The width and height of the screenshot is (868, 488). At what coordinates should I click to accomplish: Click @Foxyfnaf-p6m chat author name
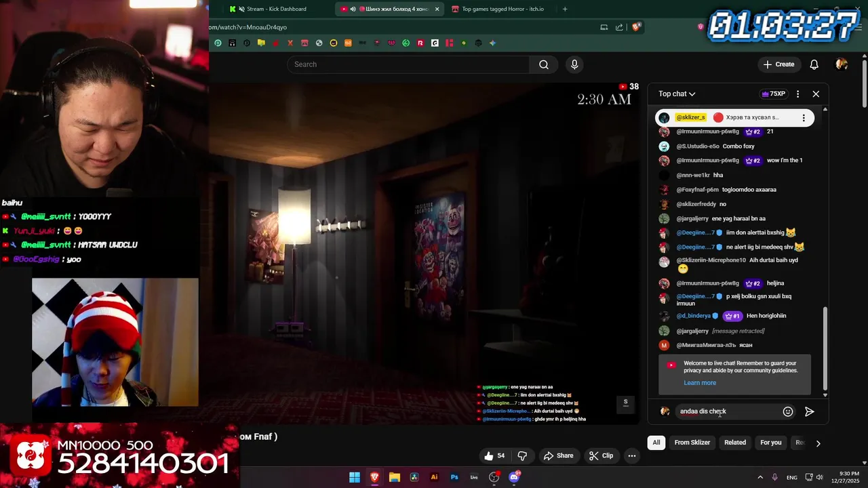tap(697, 190)
